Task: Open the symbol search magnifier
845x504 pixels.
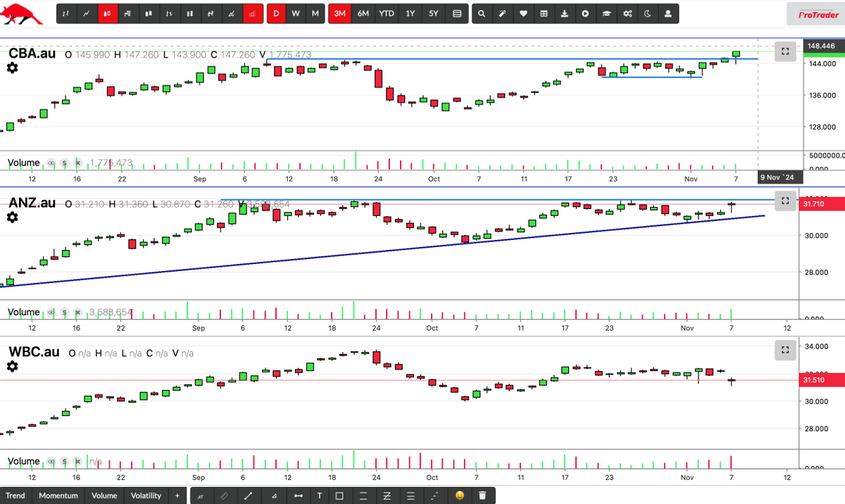Action: (481, 13)
